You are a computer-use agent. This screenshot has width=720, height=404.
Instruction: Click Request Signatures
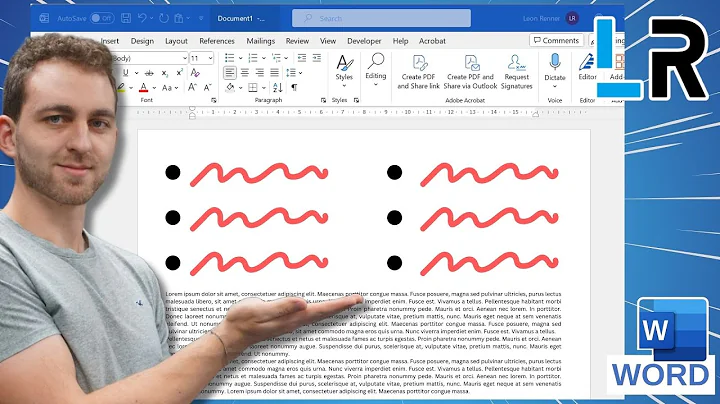(x=517, y=72)
